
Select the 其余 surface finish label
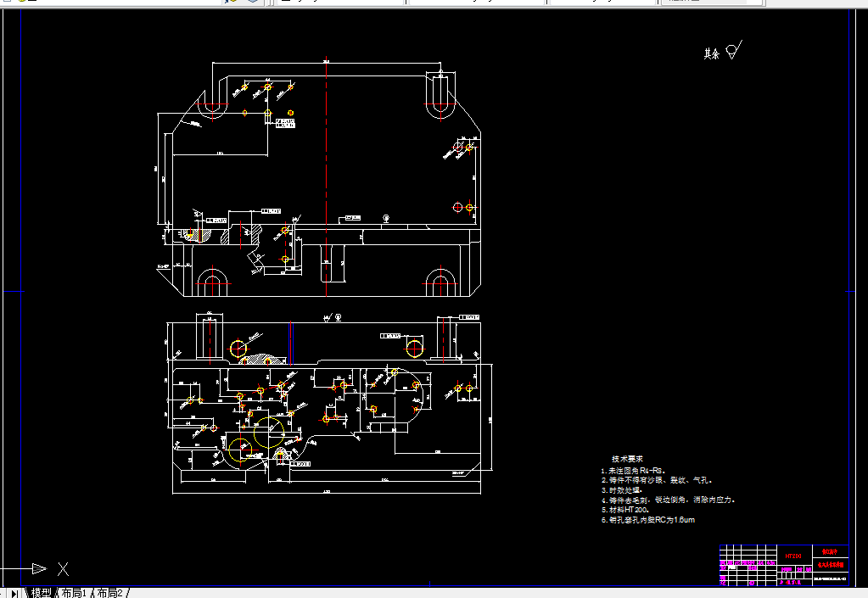[x=711, y=53]
